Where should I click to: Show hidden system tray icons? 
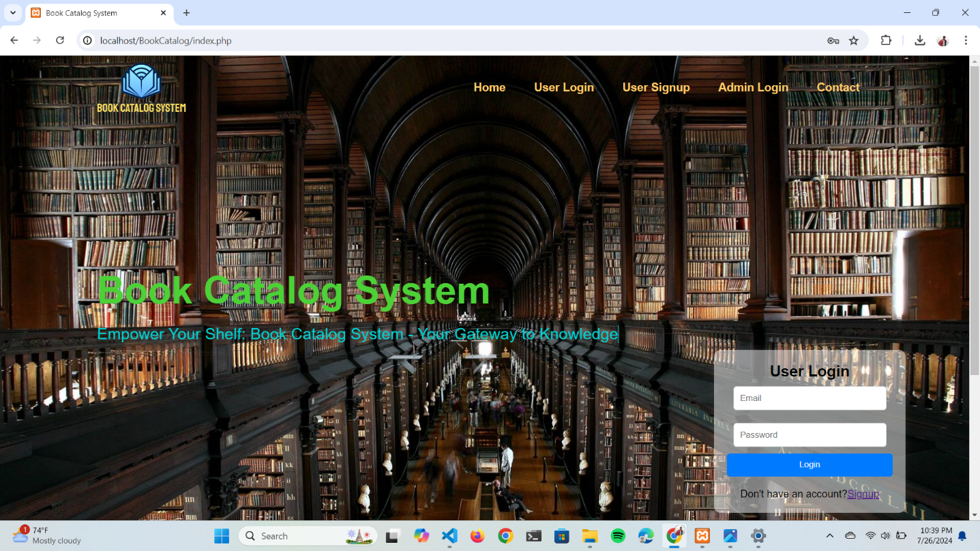point(830,537)
